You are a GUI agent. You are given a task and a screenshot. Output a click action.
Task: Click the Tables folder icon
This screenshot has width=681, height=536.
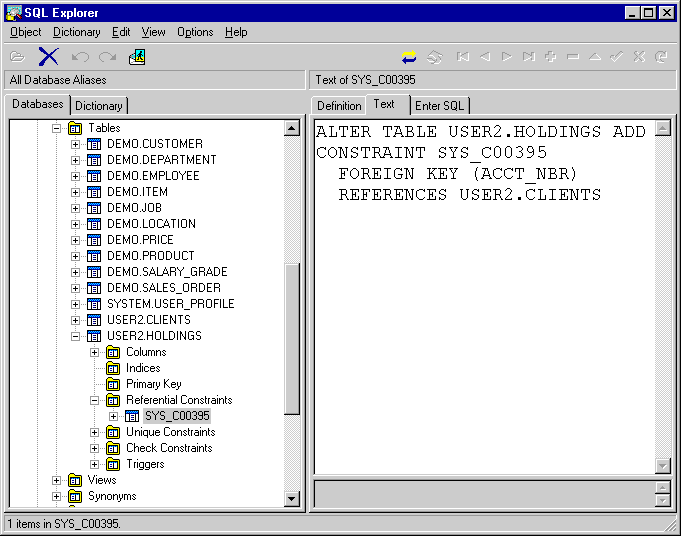point(75,128)
